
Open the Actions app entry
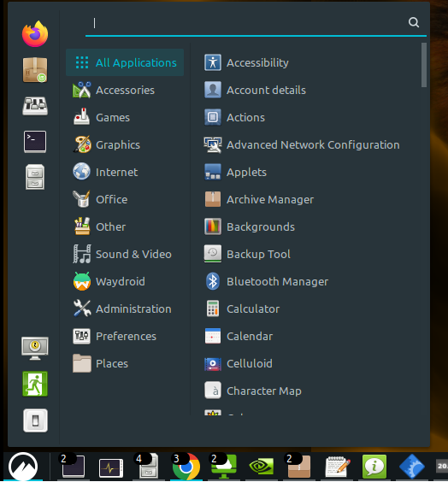[x=309, y=117]
